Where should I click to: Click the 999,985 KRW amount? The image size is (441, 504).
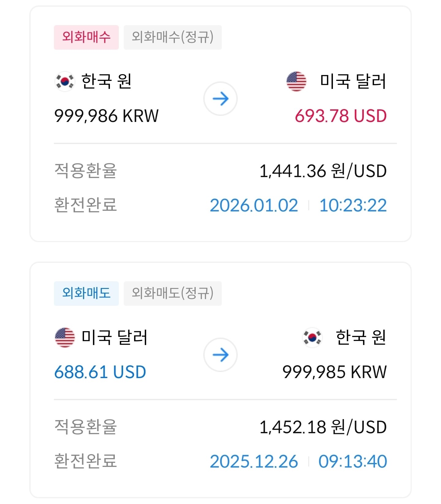[x=334, y=372]
